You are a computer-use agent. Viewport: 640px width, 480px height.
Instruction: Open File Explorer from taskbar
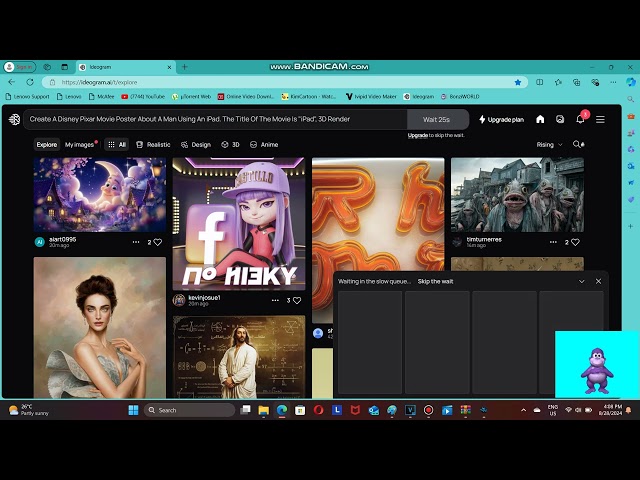(x=263, y=410)
